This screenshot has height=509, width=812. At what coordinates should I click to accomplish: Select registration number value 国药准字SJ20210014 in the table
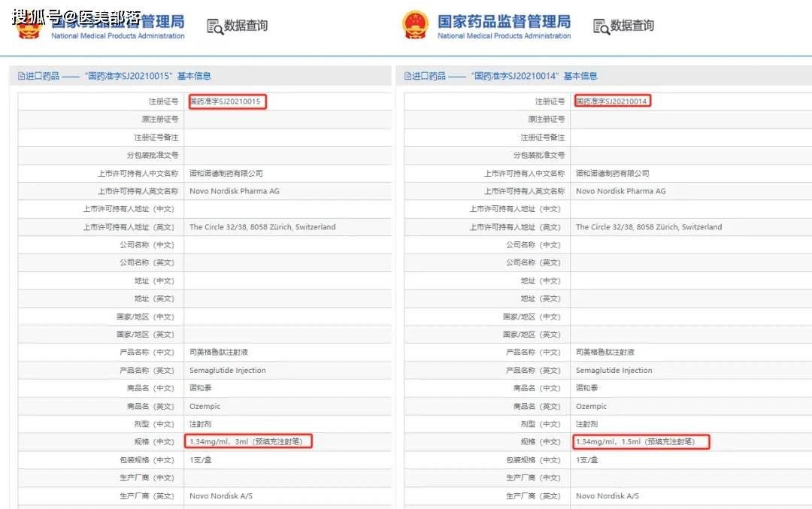click(613, 101)
